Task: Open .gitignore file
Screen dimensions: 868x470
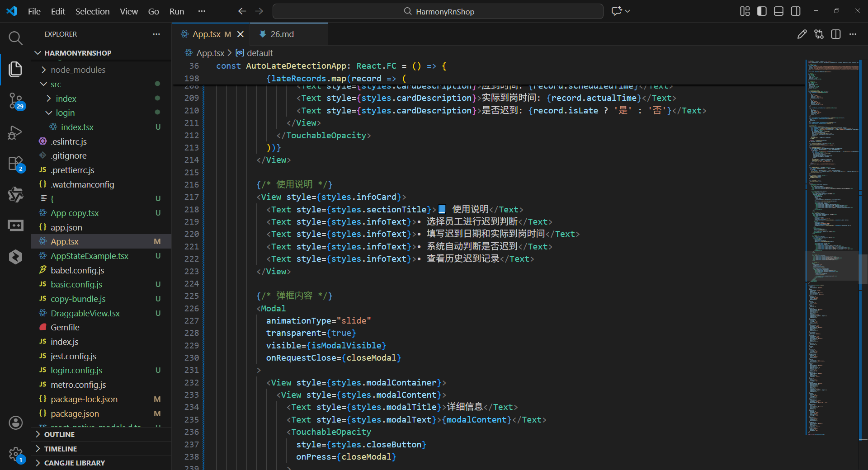Action: coord(101,155)
